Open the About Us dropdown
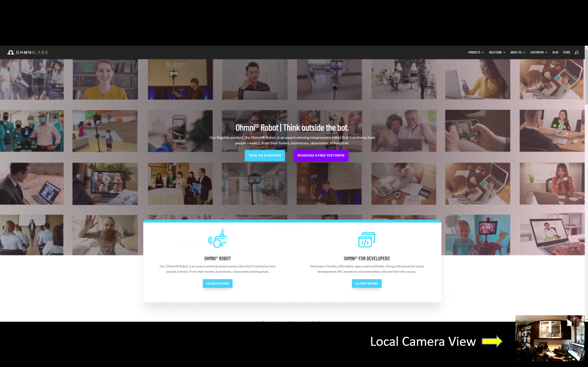 click(518, 52)
